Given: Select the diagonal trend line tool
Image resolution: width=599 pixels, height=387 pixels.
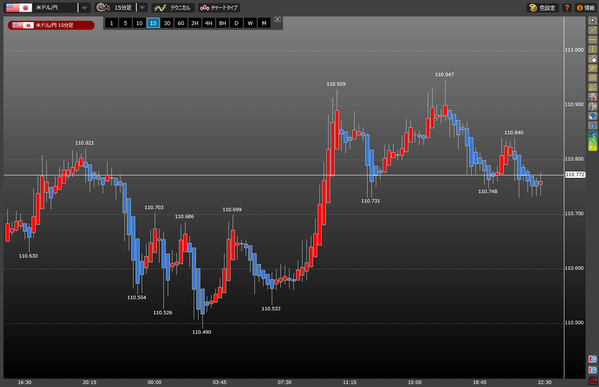Looking at the screenshot, I should coord(593,30).
